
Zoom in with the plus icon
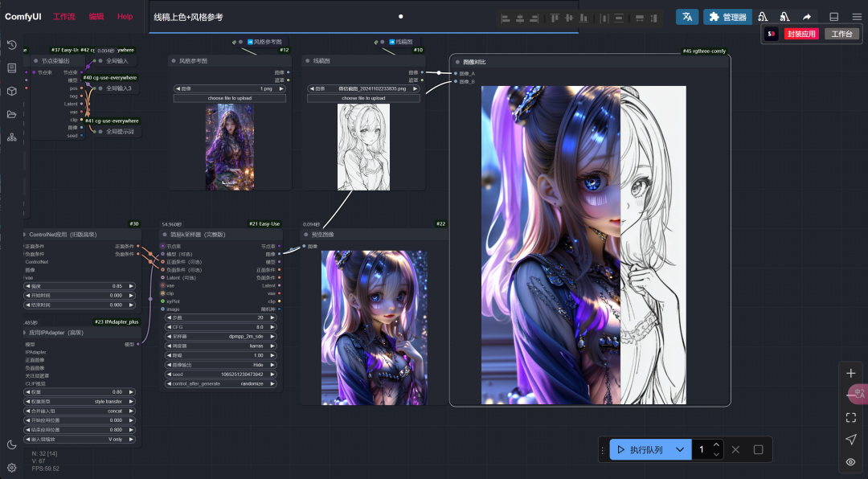(x=851, y=373)
